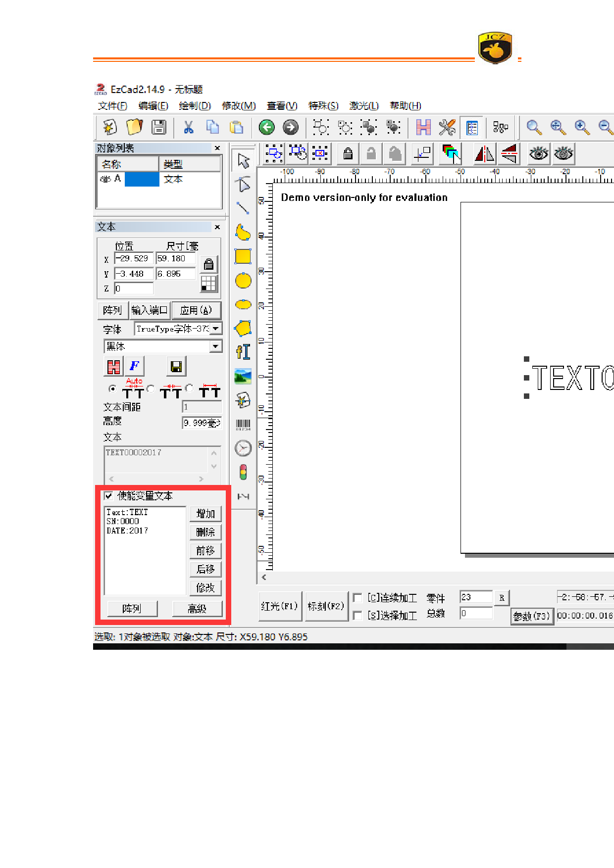Open the 激光(L) menu
The width and height of the screenshot is (614, 868).
tap(363, 105)
